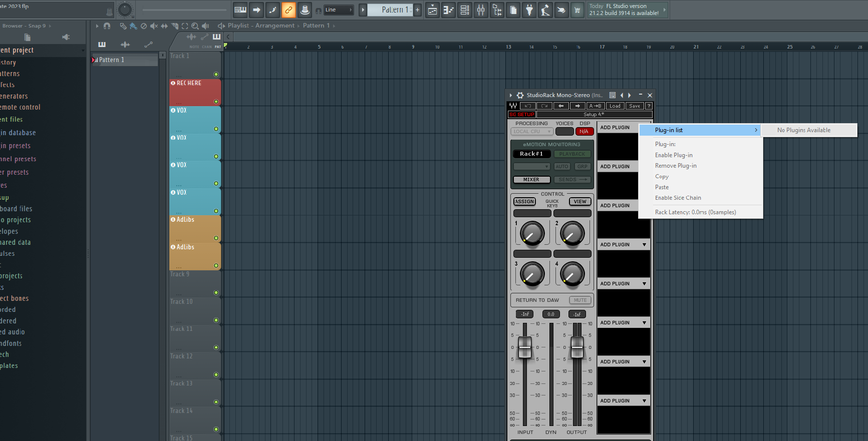Select Copy in the context menu
Viewport: 868px width, 441px height.
pyautogui.click(x=662, y=177)
